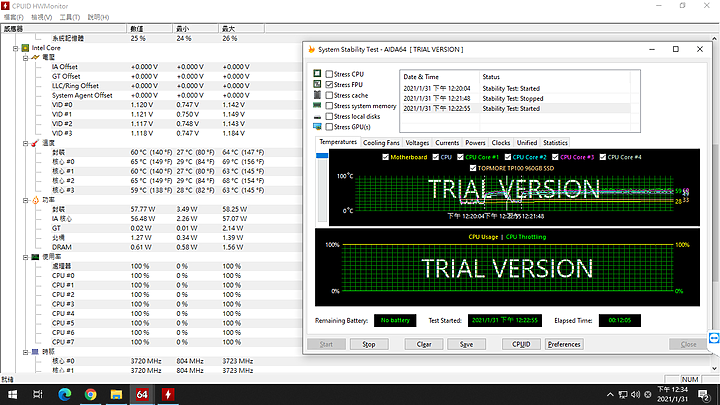Switch to the Currents tab
The height and width of the screenshot is (405, 720).
[447, 143]
